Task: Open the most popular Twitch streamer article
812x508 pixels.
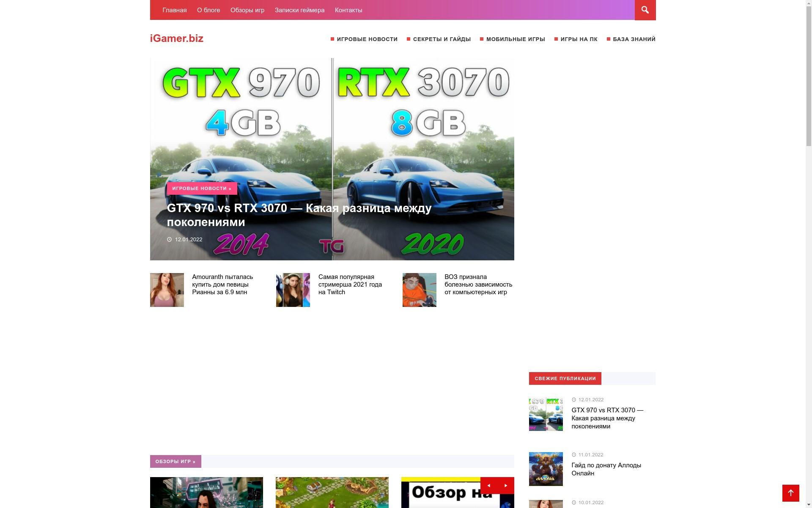Action: (350, 284)
